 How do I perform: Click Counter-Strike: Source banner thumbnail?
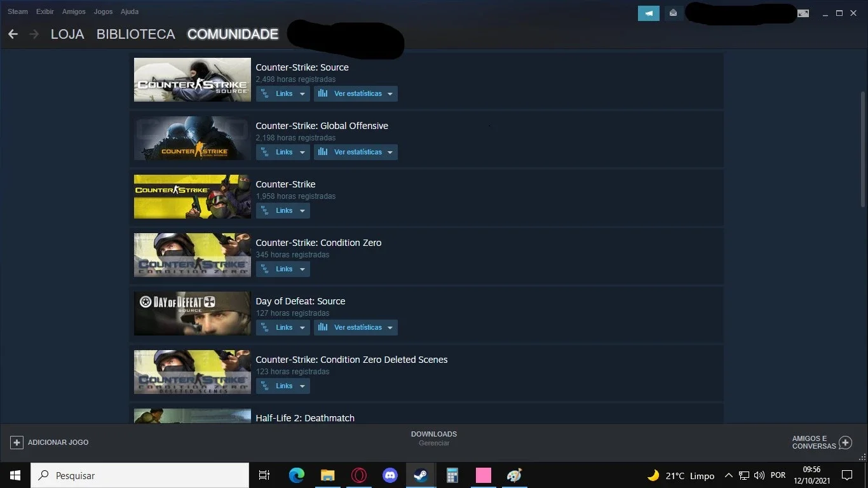coord(193,80)
